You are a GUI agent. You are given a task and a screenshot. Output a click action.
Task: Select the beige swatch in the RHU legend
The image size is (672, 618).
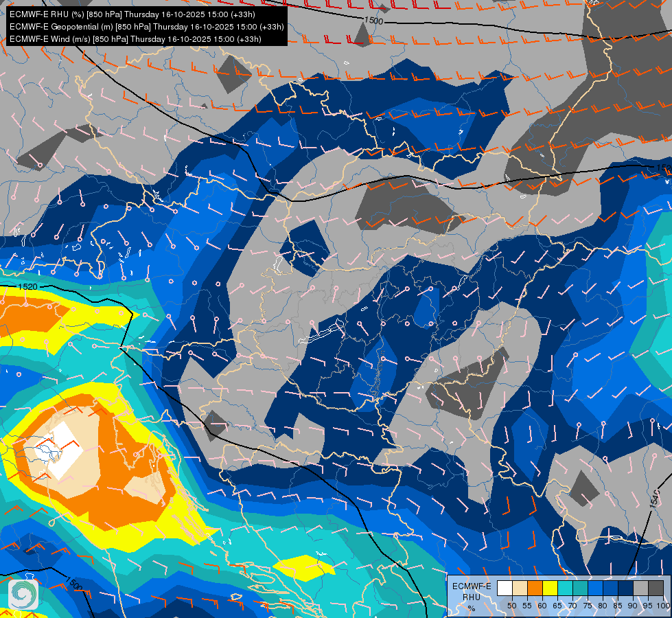pyautogui.click(x=520, y=588)
